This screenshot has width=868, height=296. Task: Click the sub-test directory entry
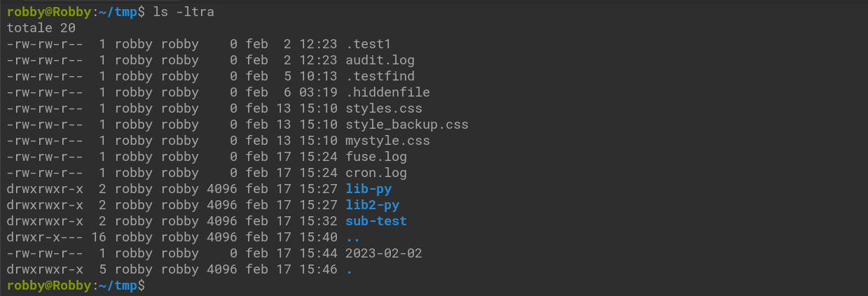pyautogui.click(x=376, y=221)
